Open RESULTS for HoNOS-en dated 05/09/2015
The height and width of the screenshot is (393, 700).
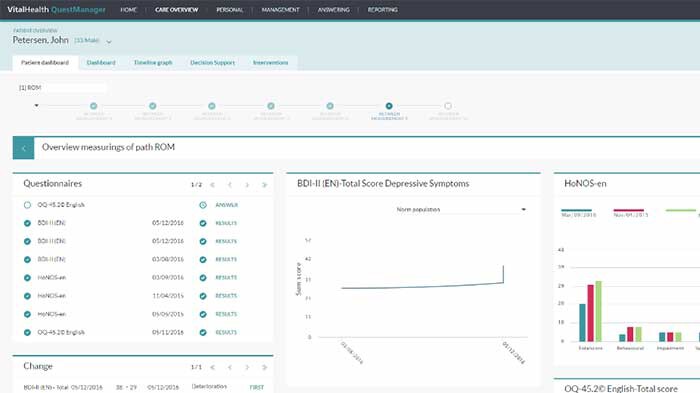(x=226, y=314)
